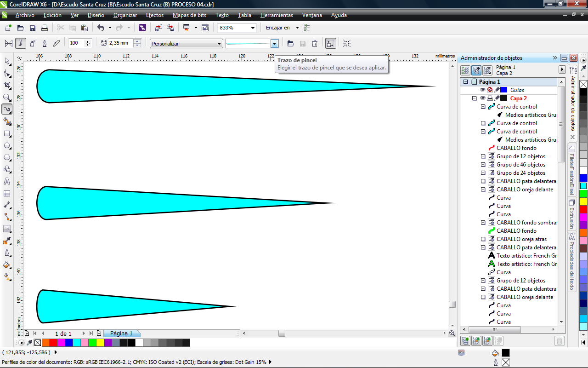This screenshot has width=588, height=368.
Task: Click the Undo arrow
Action: point(100,28)
